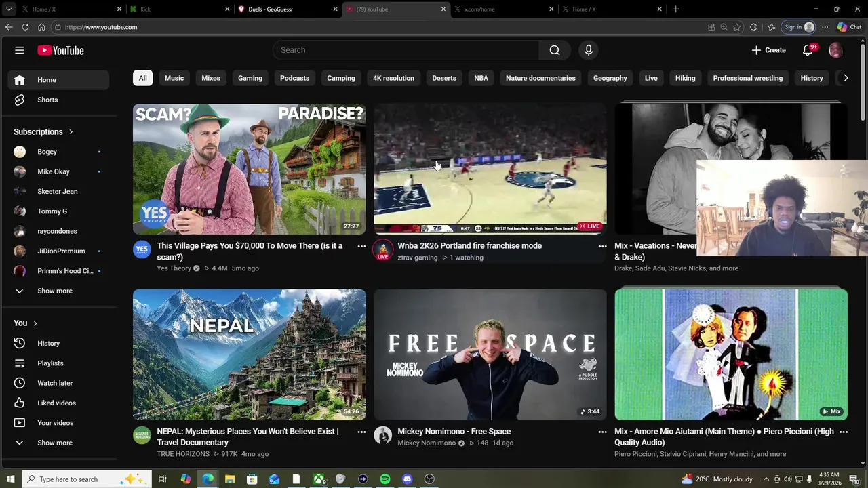
Task: Expand Show more under Subscriptions
Action: 58,291
